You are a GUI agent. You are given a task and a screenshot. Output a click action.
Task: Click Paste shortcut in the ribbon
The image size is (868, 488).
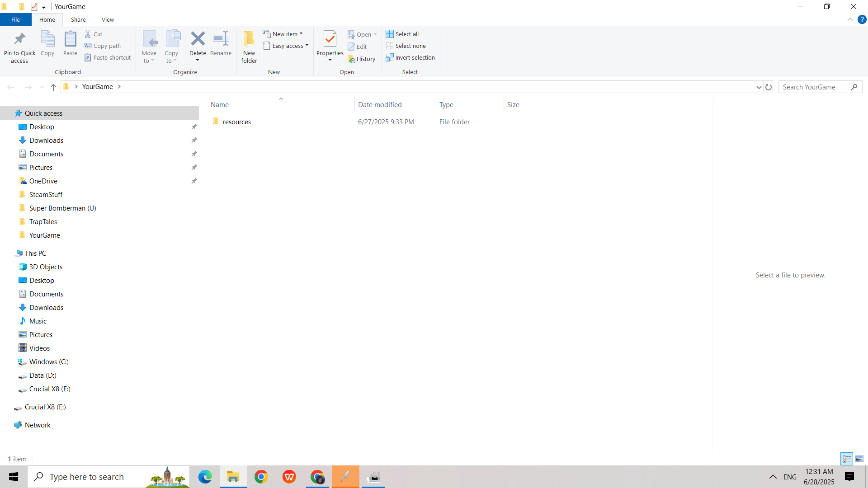pos(108,57)
